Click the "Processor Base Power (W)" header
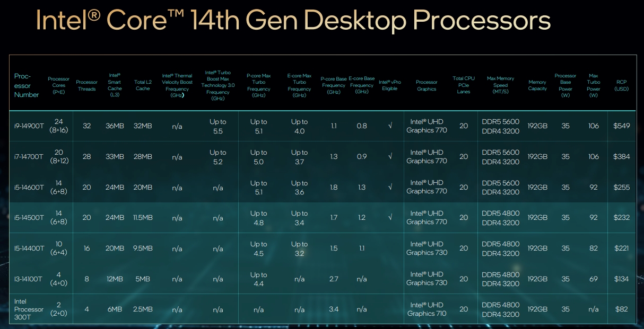This screenshot has width=644, height=329. click(x=565, y=85)
